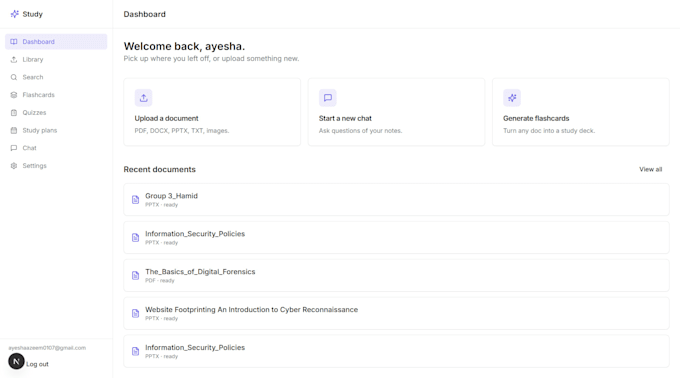Click the Study brand name link
This screenshot has height=378, width=680.
click(33, 14)
